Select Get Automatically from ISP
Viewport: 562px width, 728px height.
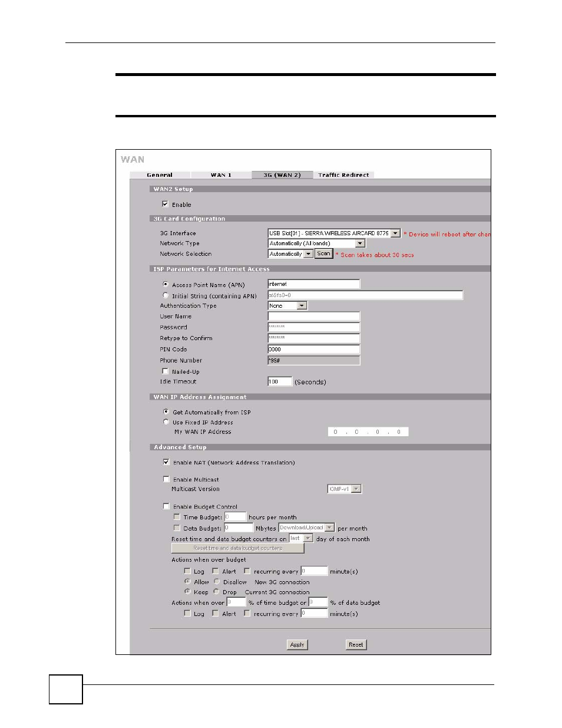[166, 411]
